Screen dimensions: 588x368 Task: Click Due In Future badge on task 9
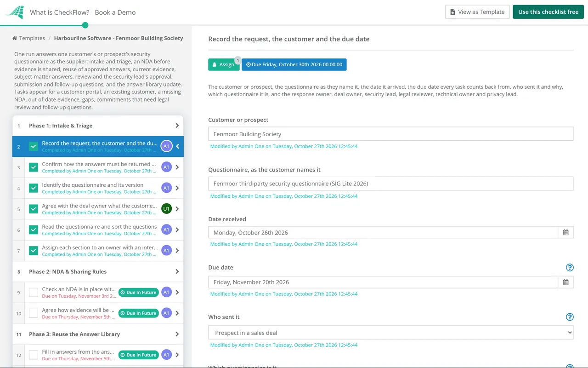pyautogui.click(x=138, y=292)
